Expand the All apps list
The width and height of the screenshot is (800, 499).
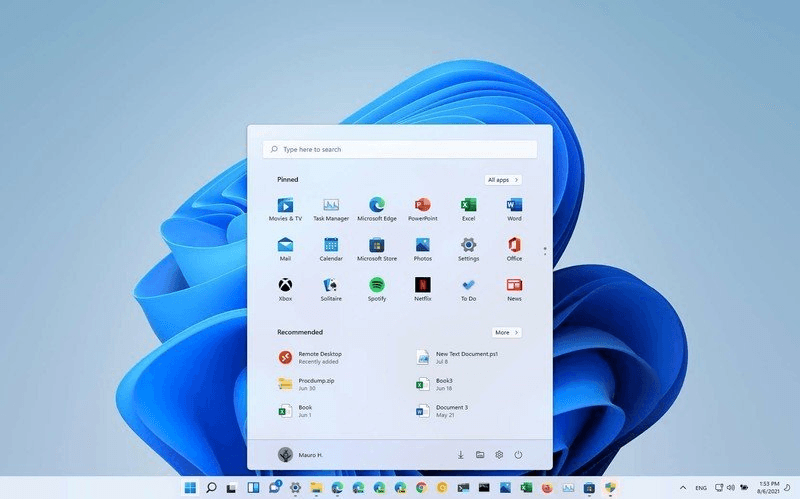(x=503, y=180)
